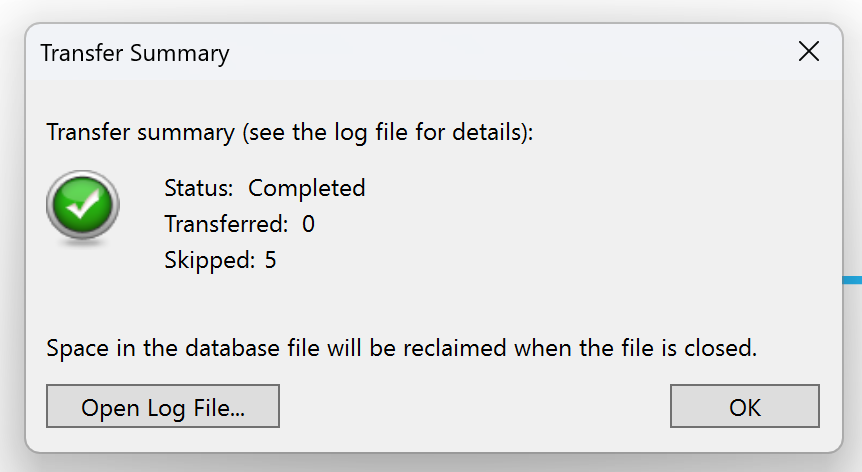The image size is (862, 472).
Task: Click the "Status:" label
Action: point(198,188)
